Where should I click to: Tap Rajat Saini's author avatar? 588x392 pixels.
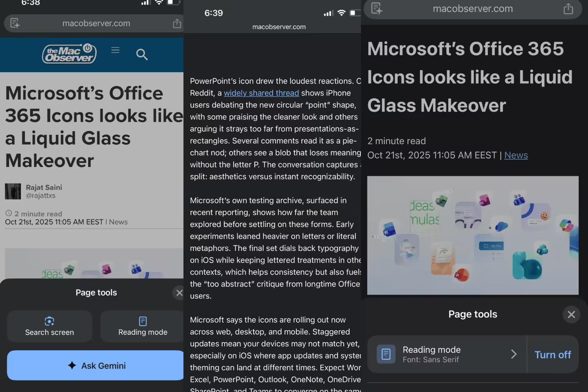tap(13, 192)
